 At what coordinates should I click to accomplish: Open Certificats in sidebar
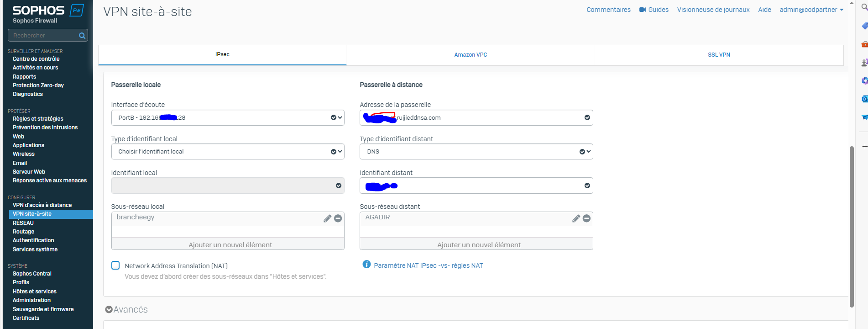click(26, 318)
